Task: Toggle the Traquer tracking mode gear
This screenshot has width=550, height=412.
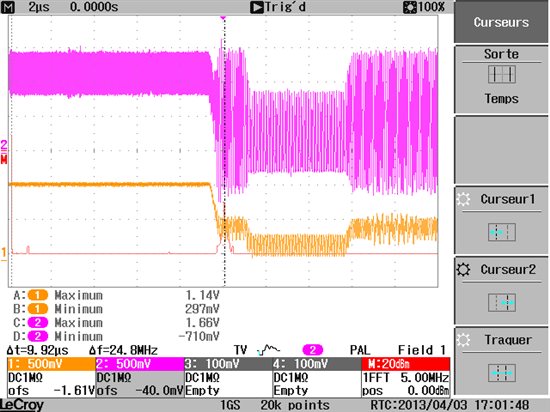Action: pos(463,340)
